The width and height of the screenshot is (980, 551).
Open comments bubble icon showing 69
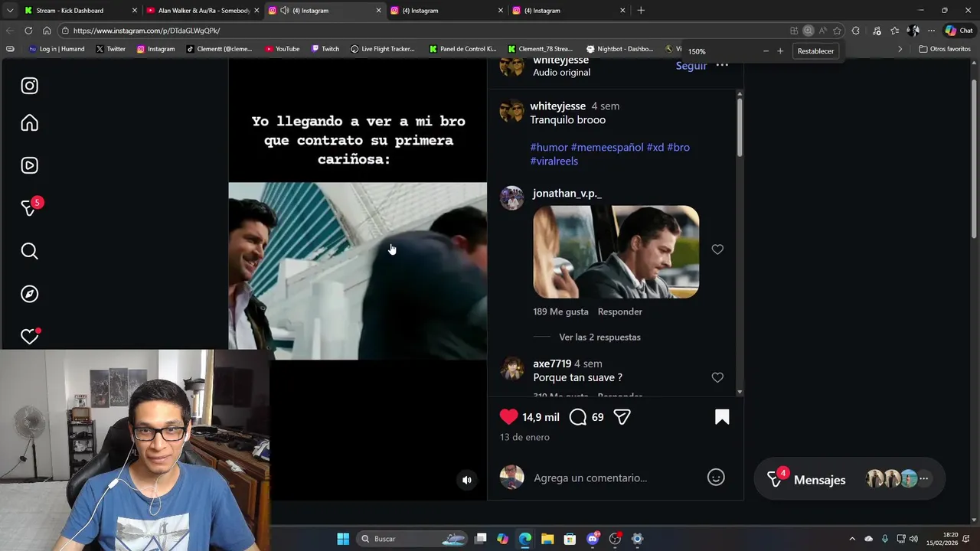pos(578,417)
